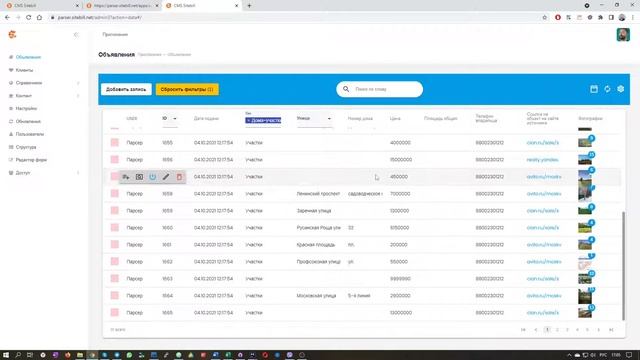Click the pencil edit icon in the hovered row toolbar
The image size is (640, 360).
pos(166,177)
